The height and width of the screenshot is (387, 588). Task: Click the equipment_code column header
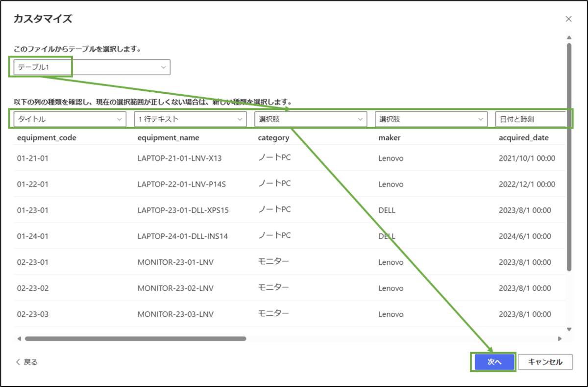[x=47, y=138]
